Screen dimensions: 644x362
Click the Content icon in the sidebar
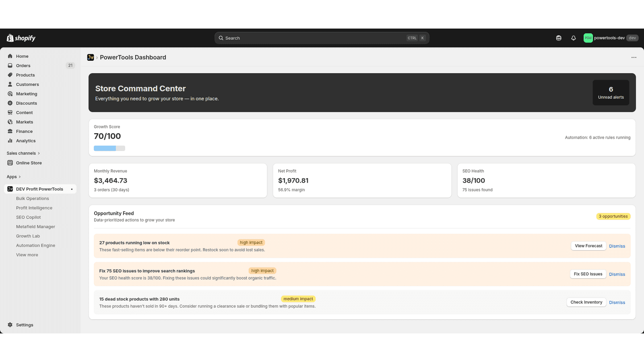click(10, 113)
